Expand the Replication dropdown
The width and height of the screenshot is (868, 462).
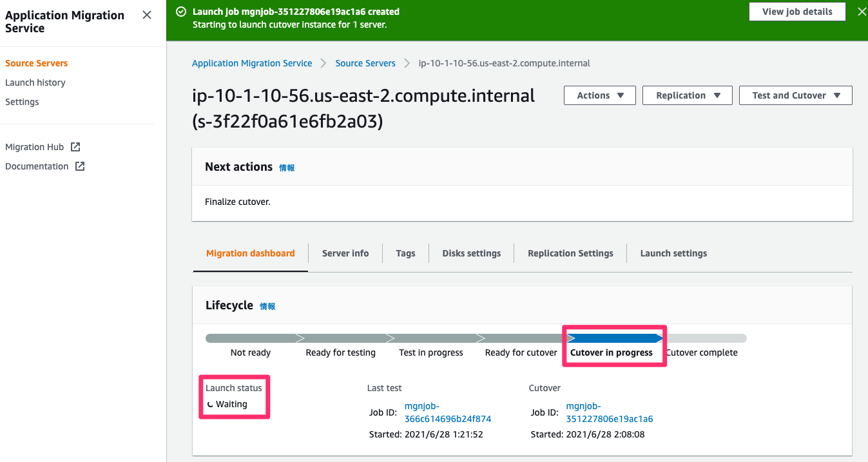click(x=688, y=95)
